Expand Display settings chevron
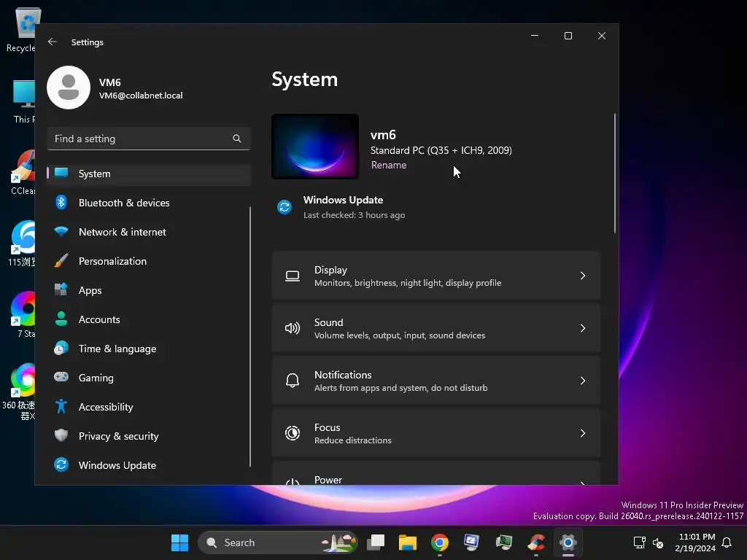The height and width of the screenshot is (560, 747). coord(583,276)
